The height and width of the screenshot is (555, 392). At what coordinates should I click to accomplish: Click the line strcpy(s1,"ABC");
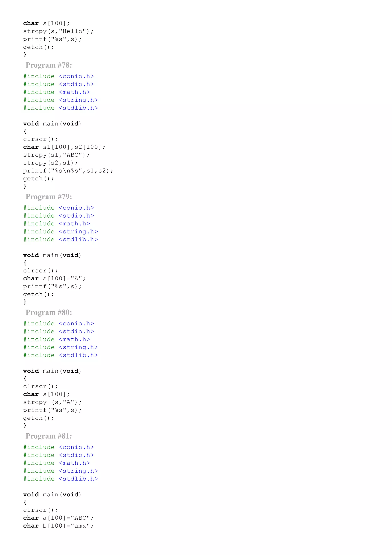coord(56,155)
